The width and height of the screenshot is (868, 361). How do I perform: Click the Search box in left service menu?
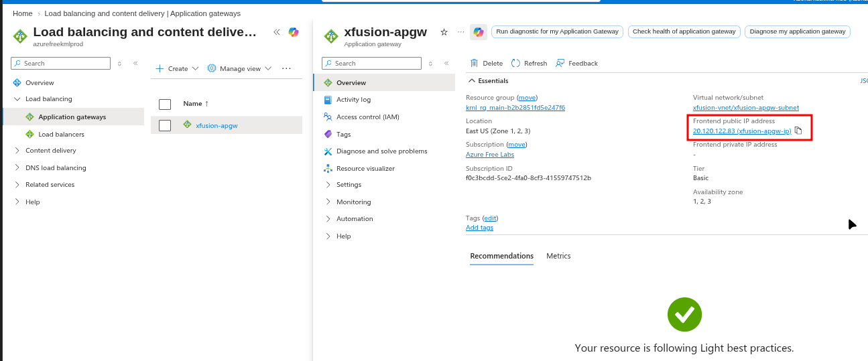(x=61, y=63)
